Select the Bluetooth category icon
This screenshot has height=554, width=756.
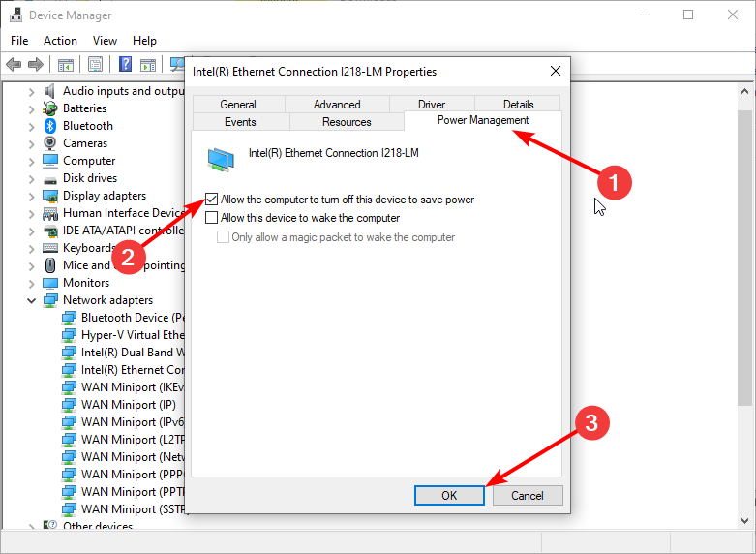pos(50,126)
